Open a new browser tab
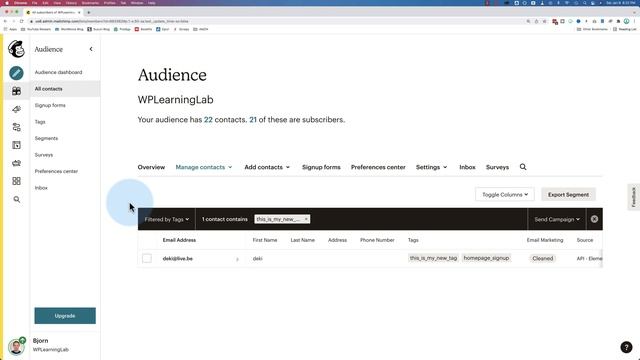Image resolution: width=640 pixels, height=360 pixels. (x=89, y=12)
